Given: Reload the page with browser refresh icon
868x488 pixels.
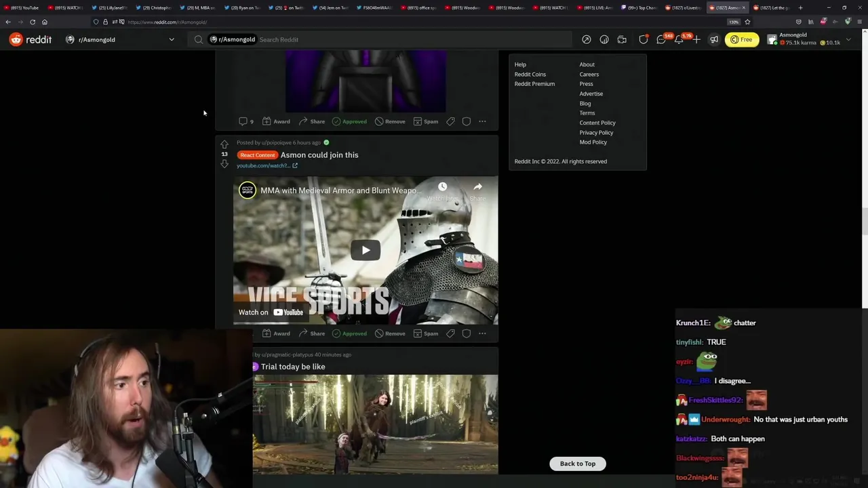Looking at the screenshot, I should [33, 22].
